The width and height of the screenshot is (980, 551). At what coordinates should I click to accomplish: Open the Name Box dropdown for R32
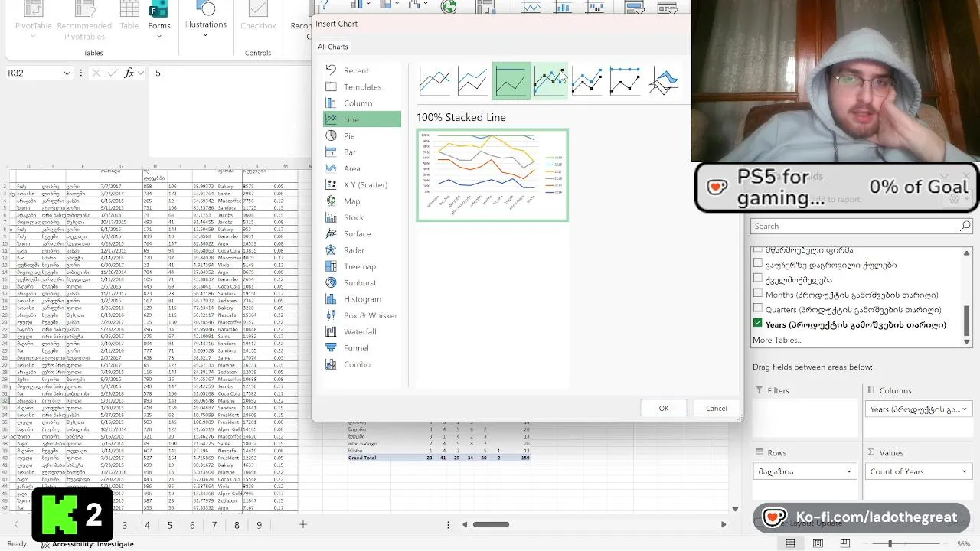[67, 73]
